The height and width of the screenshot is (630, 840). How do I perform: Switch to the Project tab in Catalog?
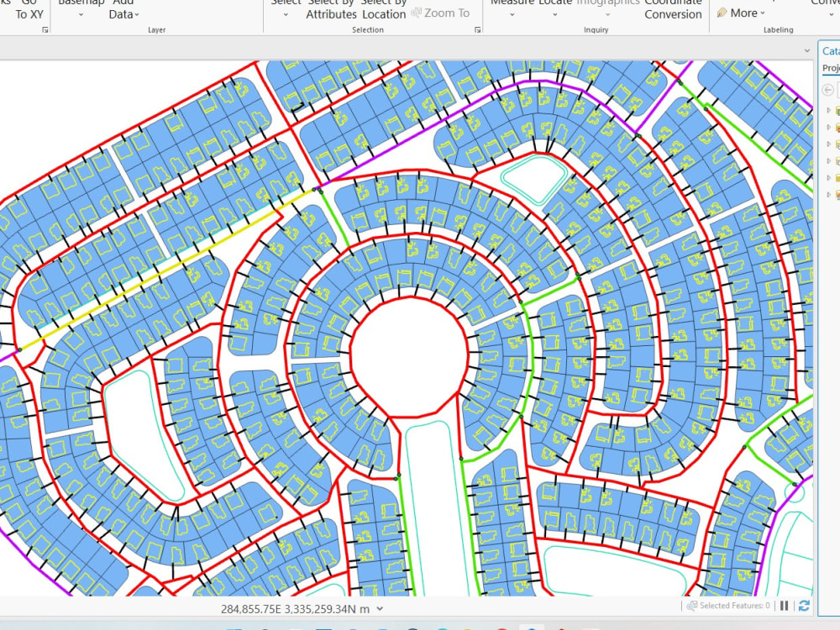point(830,67)
